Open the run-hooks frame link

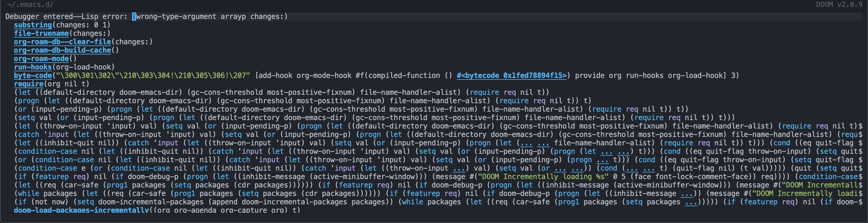pyautogui.click(x=33, y=67)
